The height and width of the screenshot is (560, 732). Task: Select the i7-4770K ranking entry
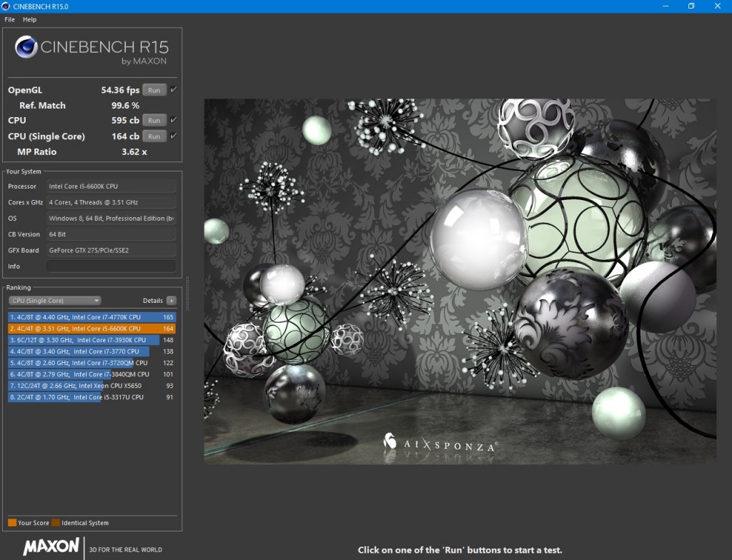(86, 317)
